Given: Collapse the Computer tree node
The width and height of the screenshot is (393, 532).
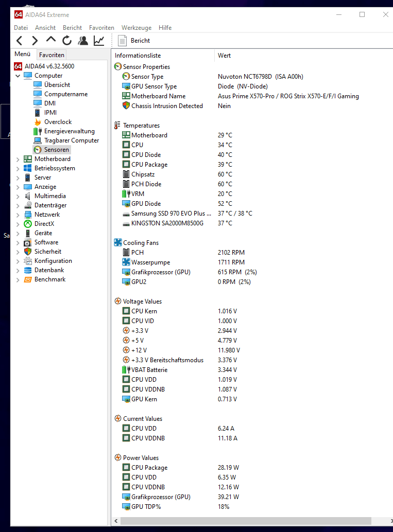Looking at the screenshot, I should [x=18, y=76].
